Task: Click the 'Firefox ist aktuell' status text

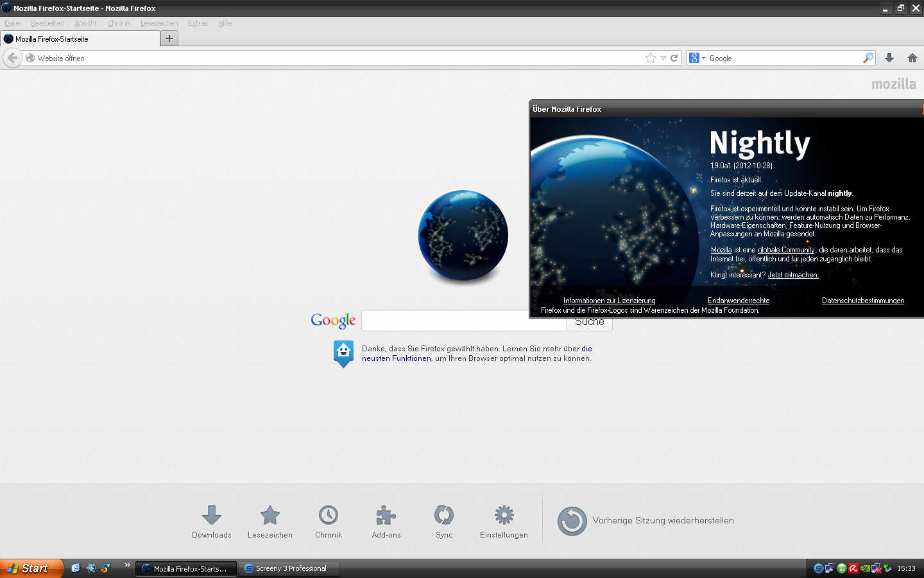Action: click(735, 180)
